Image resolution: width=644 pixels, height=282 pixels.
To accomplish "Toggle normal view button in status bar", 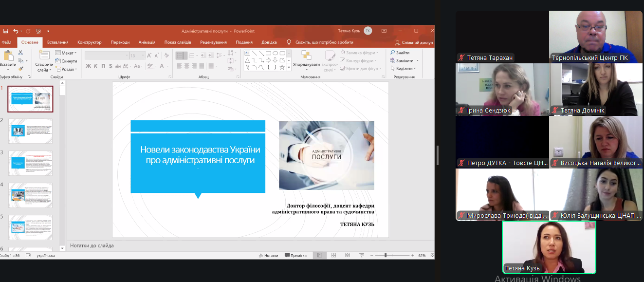I will (320, 255).
